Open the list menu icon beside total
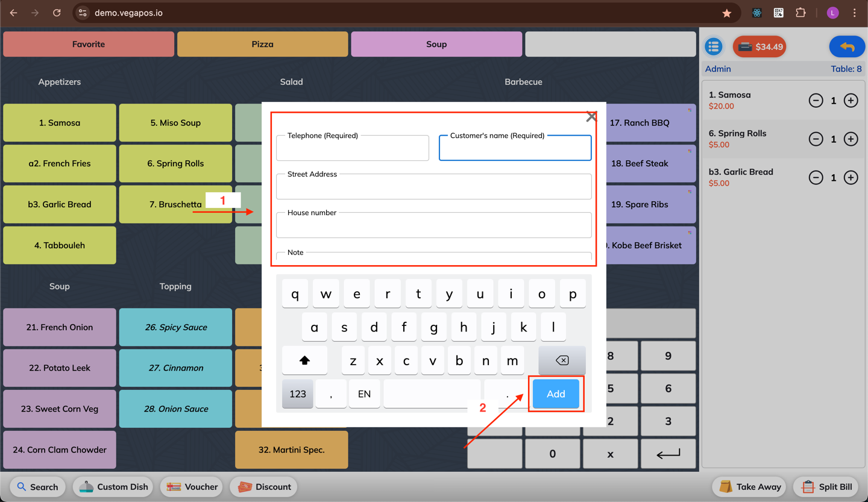Viewport: 868px width, 502px height. point(714,46)
